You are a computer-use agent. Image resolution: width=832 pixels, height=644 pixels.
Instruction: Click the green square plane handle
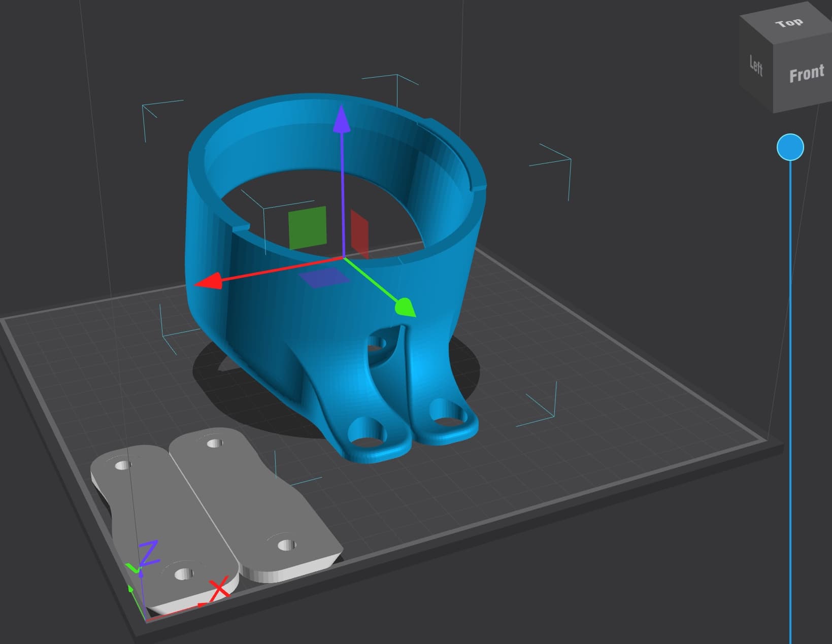[x=307, y=227]
